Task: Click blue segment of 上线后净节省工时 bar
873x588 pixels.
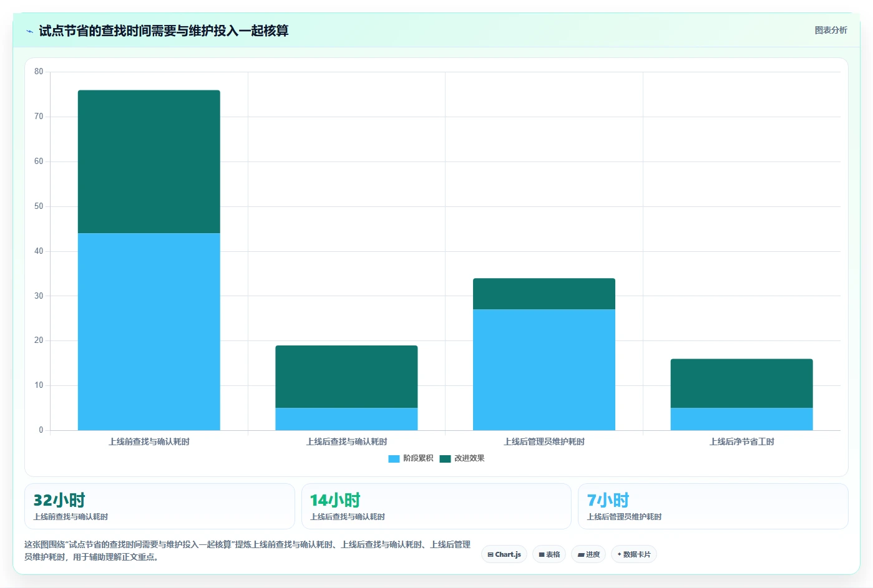Action: pyautogui.click(x=741, y=419)
